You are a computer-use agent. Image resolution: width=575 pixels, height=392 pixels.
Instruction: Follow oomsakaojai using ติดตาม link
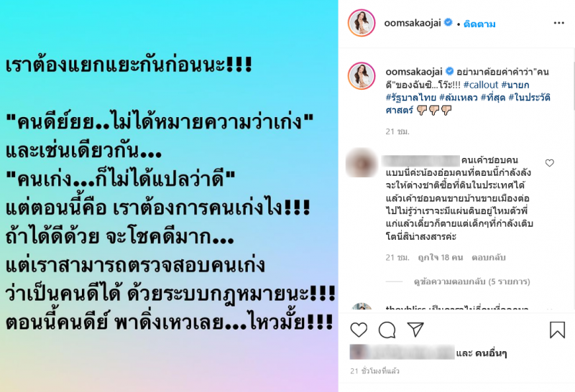click(479, 24)
